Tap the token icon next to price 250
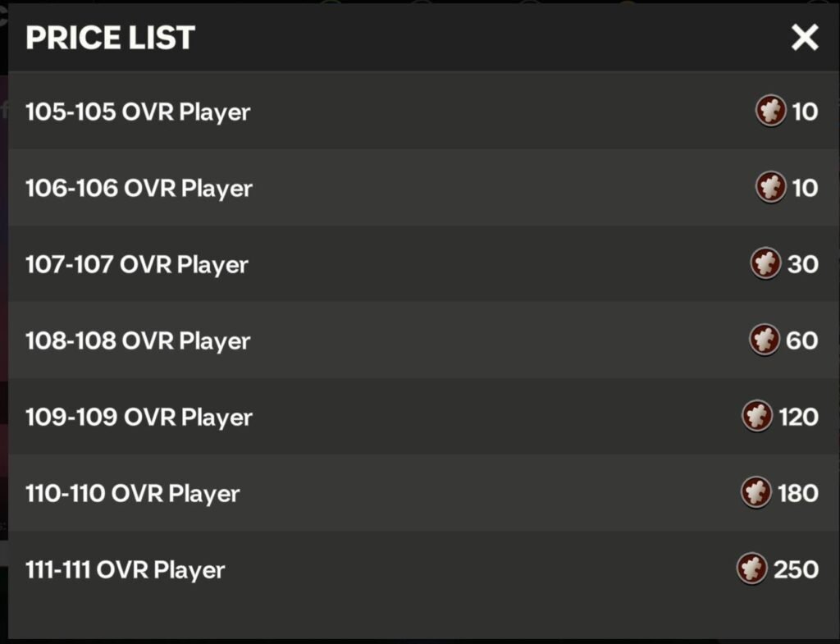The height and width of the screenshot is (644, 840). [751, 569]
